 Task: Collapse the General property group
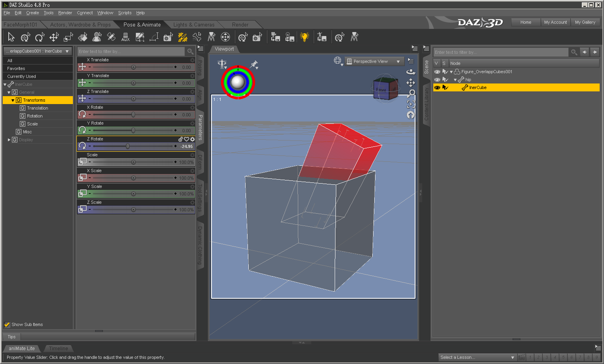[x=9, y=93]
